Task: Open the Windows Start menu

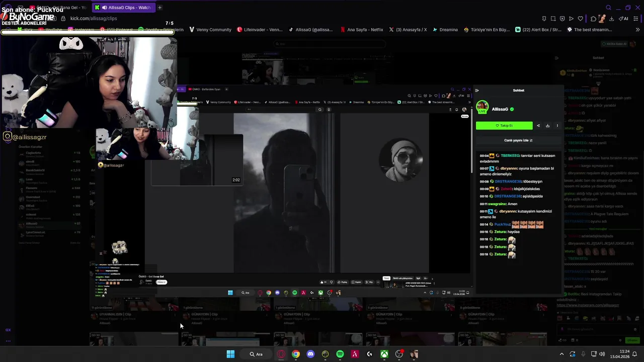Action: 230,354
